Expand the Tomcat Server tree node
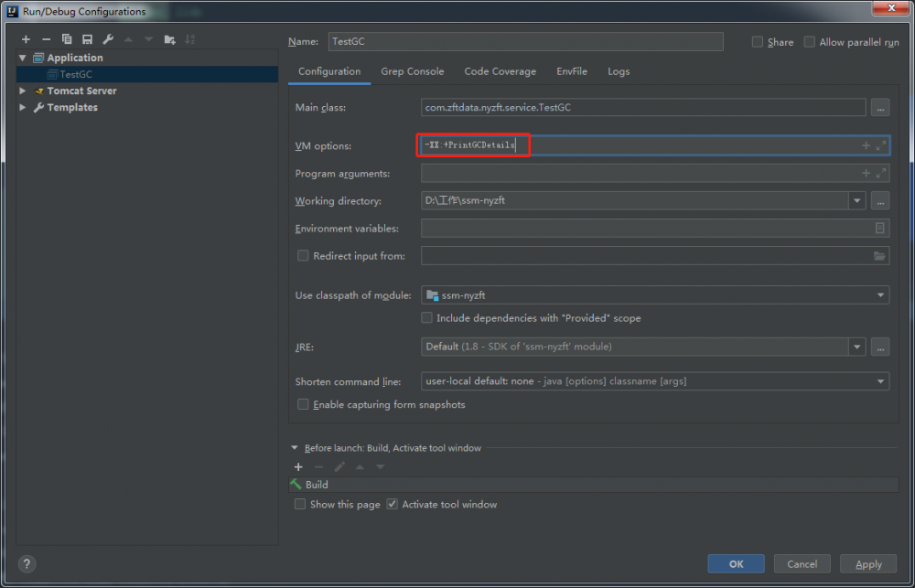Image resolution: width=915 pixels, height=588 pixels. 23,91
